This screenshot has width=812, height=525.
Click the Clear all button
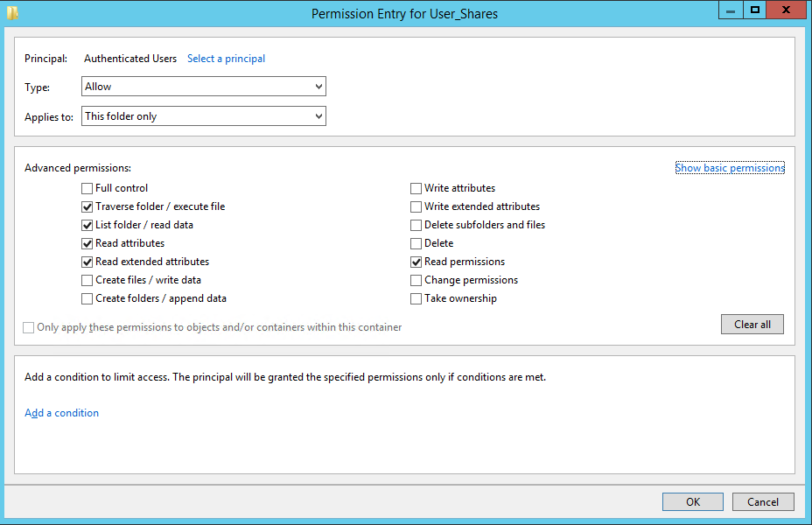(x=752, y=324)
